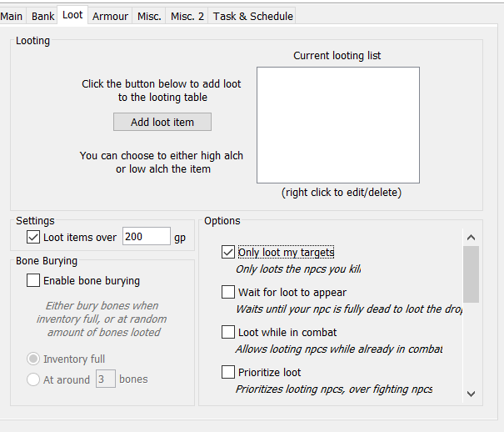This screenshot has height=432, width=504.
Task: Click the bones amount input field
Action: [105, 379]
